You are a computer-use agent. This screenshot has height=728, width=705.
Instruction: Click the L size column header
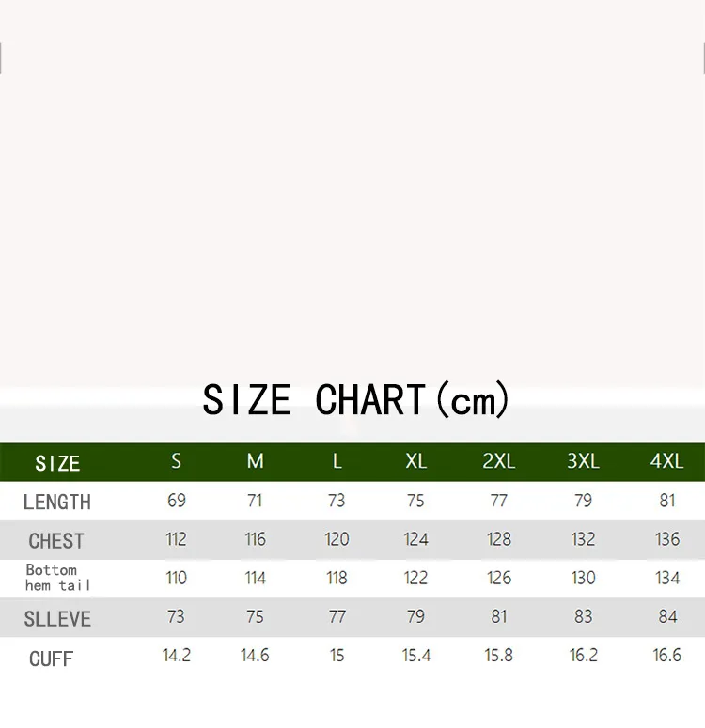point(337,461)
